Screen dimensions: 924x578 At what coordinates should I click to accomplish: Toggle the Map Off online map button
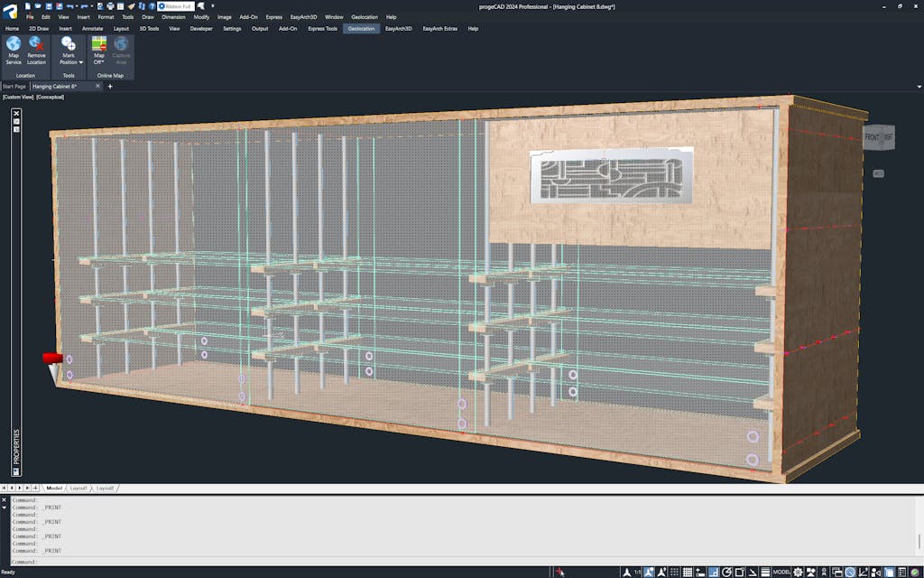point(99,51)
